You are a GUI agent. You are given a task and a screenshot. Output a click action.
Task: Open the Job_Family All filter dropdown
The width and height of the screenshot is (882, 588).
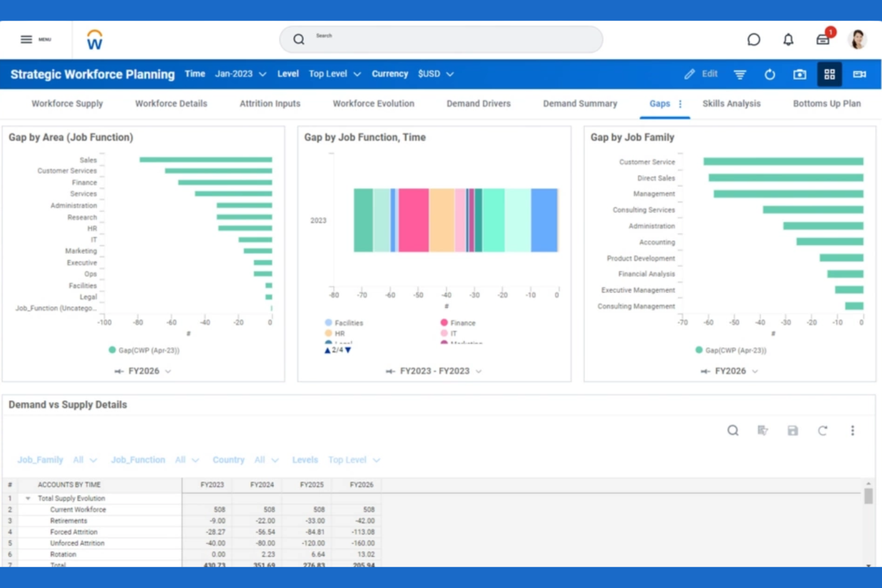point(85,460)
